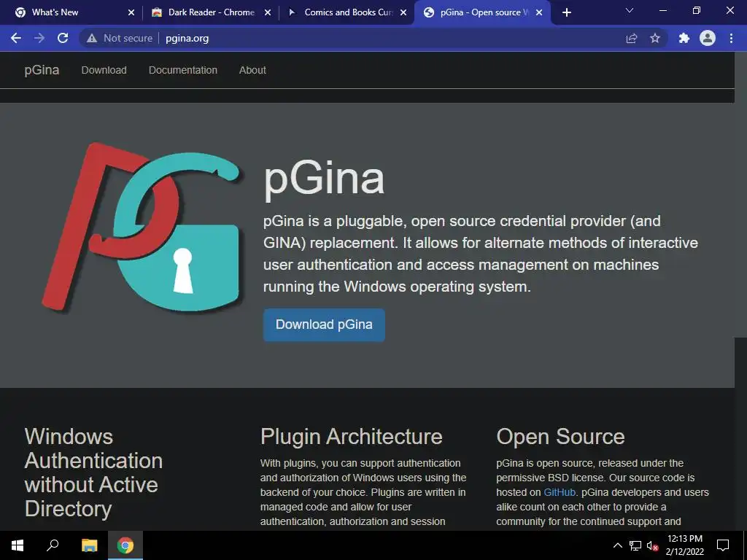The width and height of the screenshot is (747, 560).
Task: Go back to the previous page
Action: [16, 38]
